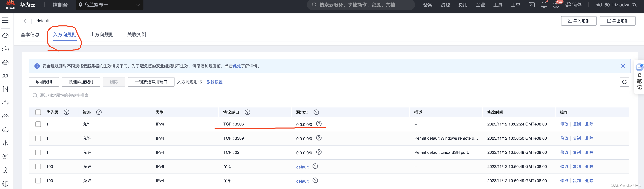Image resolution: width=644 pixels, height=189 pixels.
Task: Open the globe icon in the left sidebar
Action: [6, 183]
